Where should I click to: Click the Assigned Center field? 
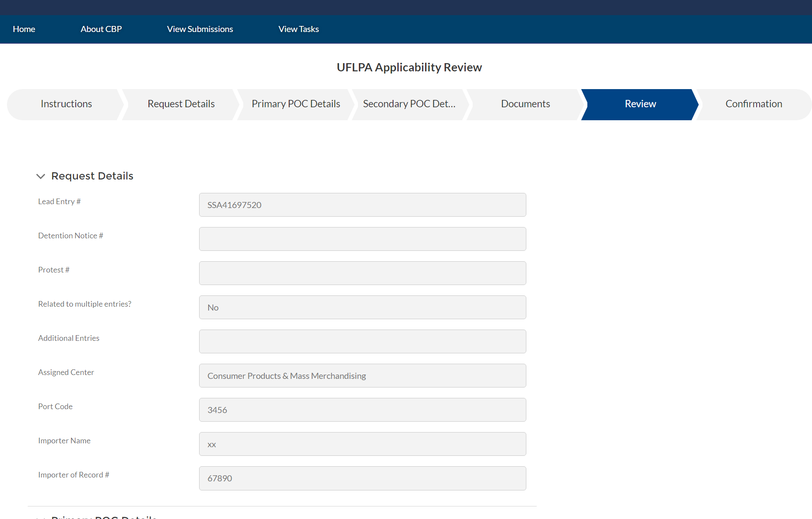click(362, 376)
